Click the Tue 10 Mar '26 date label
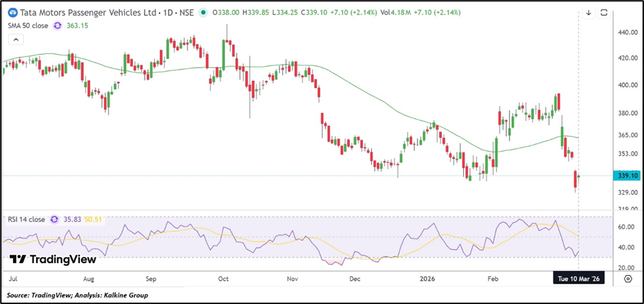Image resolution: width=644 pixels, height=304 pixels. pos(579,279)
